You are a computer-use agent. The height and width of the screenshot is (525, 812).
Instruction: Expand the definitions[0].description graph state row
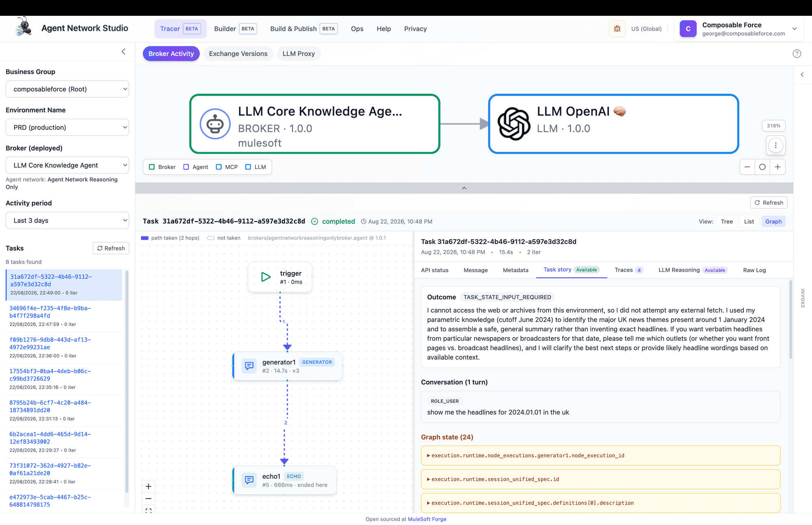pos(600,503)
